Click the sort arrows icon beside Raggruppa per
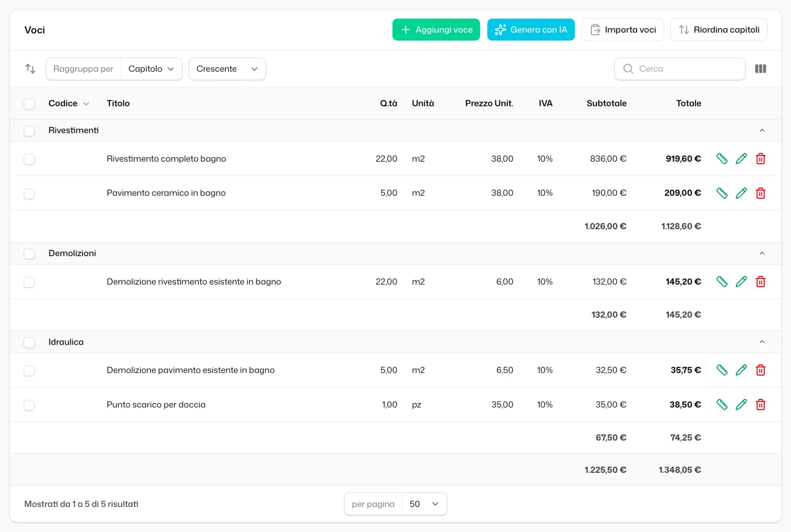 tap(31, 69)
